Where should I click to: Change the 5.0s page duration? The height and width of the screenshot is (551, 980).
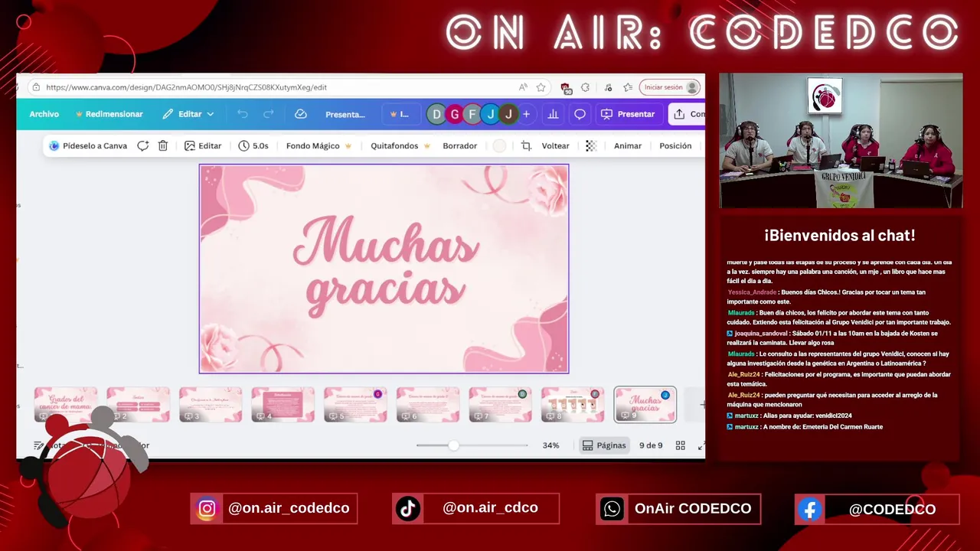tap(253, 145)
